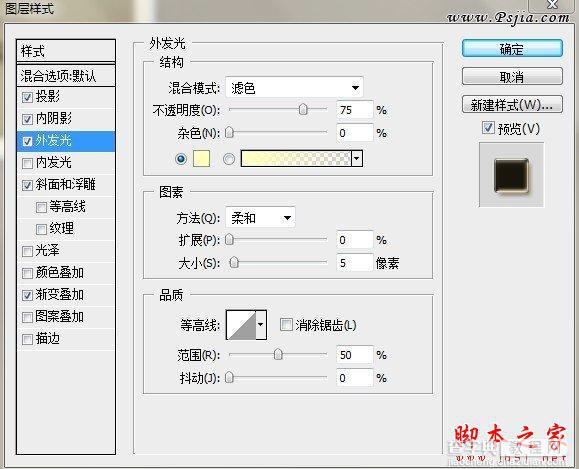
Task: Open the gradient picker dropdown arrow
Action: (357, 159)
